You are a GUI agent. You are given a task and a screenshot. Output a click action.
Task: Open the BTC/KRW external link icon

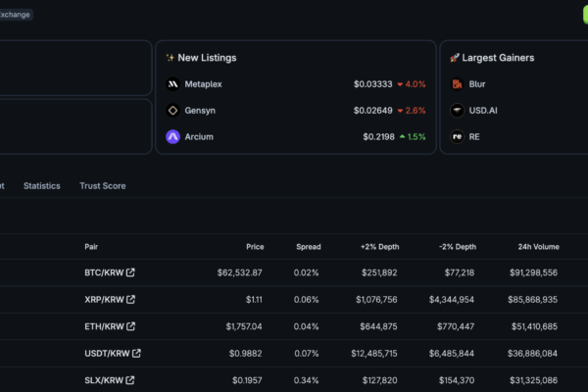tap(130, 272)
